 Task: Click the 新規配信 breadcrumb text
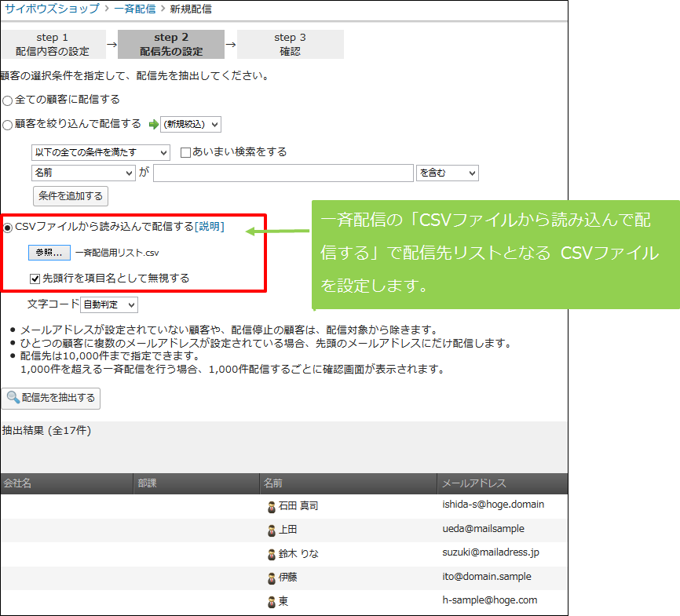(x=191, y=9)
